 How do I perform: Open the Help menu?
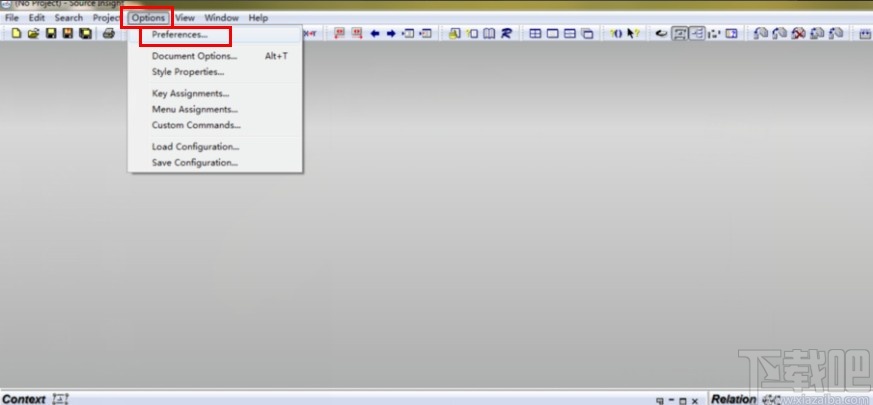tap(258, 18)
